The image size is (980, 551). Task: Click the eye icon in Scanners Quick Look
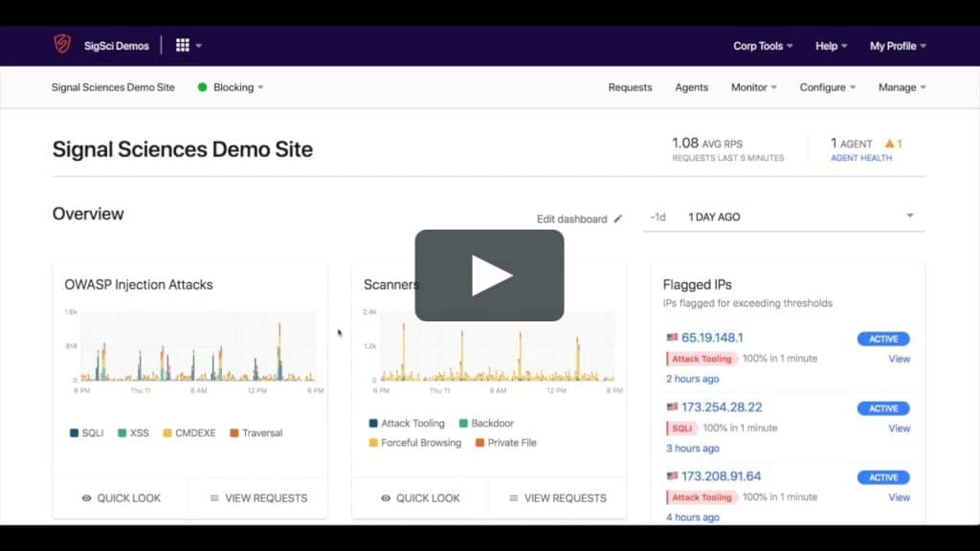pyautogui.click(x=386, y=497)
